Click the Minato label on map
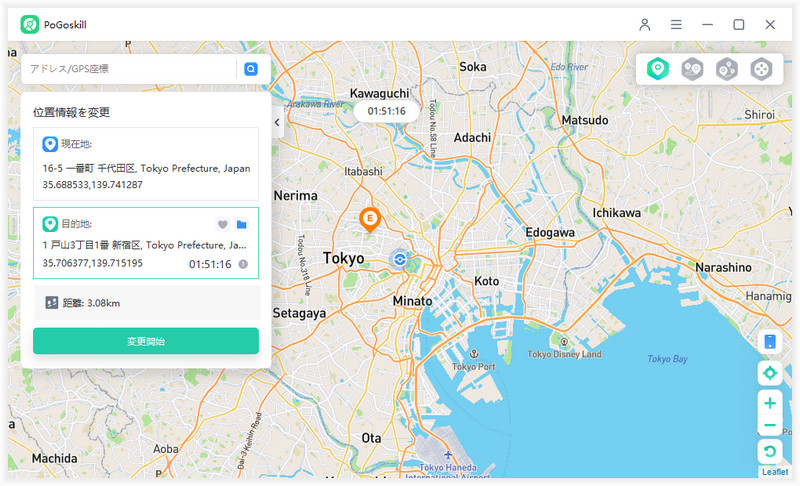 pyautogui.click(x=412, y=301)
